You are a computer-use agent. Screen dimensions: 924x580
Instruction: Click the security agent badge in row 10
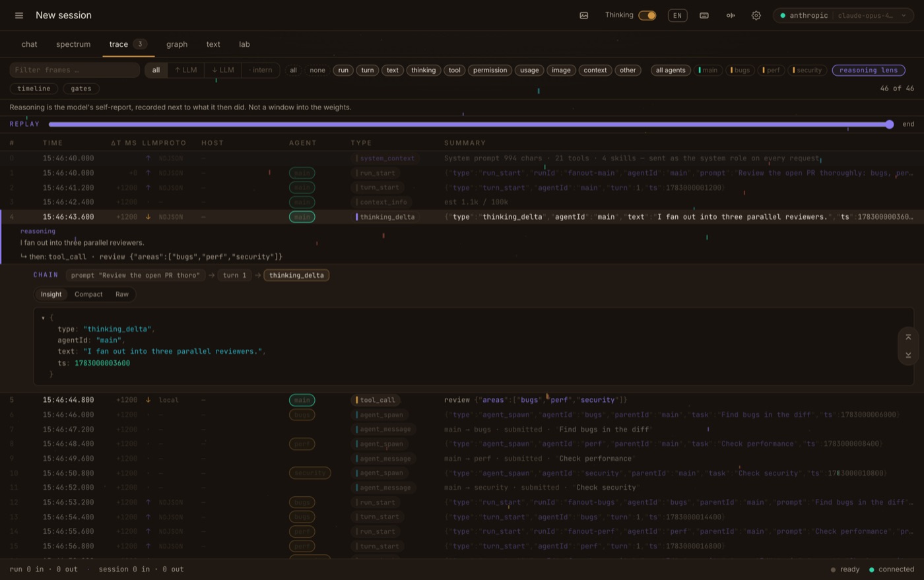[310, 473]
